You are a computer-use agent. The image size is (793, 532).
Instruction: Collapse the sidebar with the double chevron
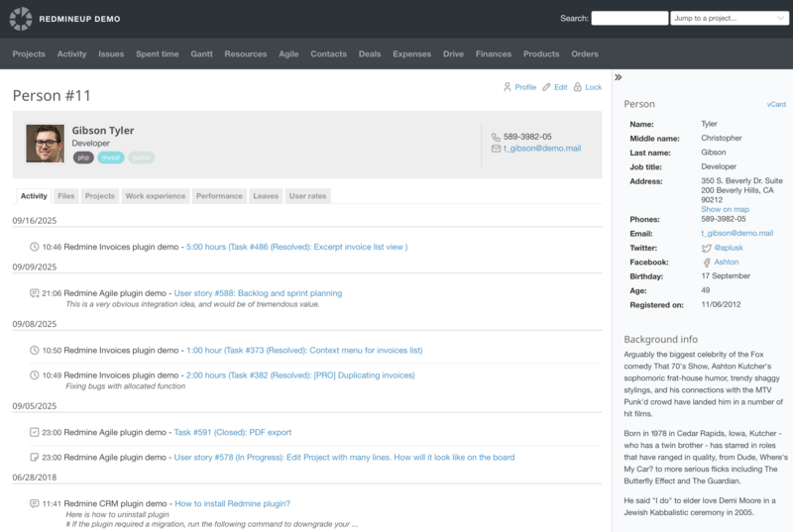[618, 77]
